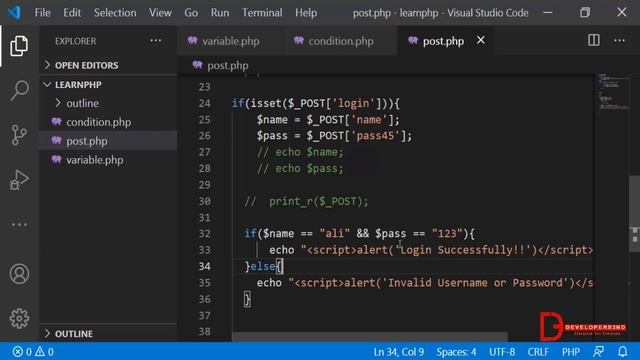Open the Edit menu
Image resolution: width=640 pixels, height=360 pixels.
pyautogui.click(x=72, y=13)
